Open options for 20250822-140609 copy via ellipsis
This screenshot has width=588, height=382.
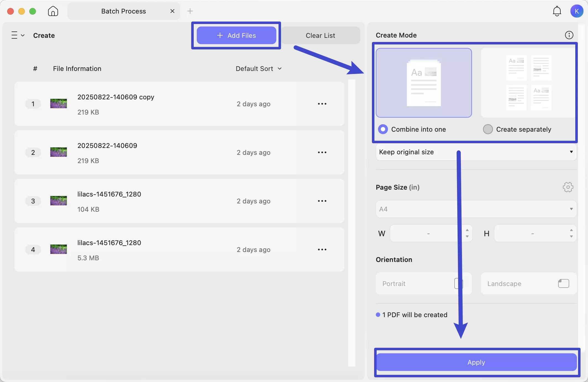pos(322,104)
